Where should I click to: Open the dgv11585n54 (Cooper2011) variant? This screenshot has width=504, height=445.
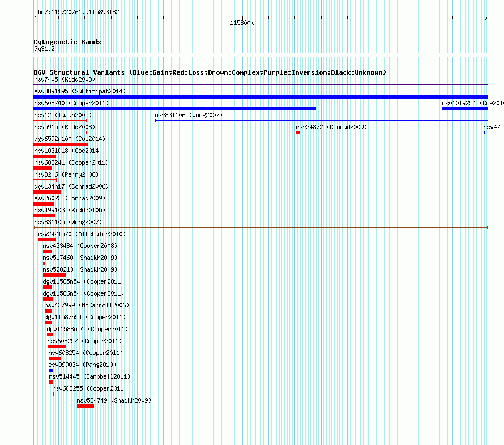83,281
